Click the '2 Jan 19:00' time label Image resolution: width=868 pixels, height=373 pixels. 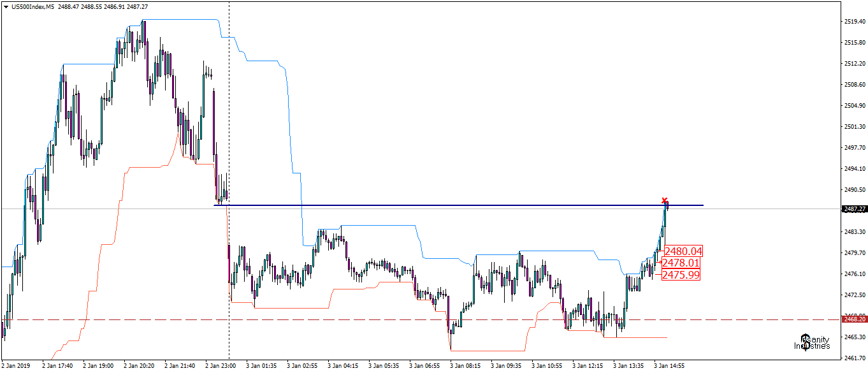[x=98, y=366]
